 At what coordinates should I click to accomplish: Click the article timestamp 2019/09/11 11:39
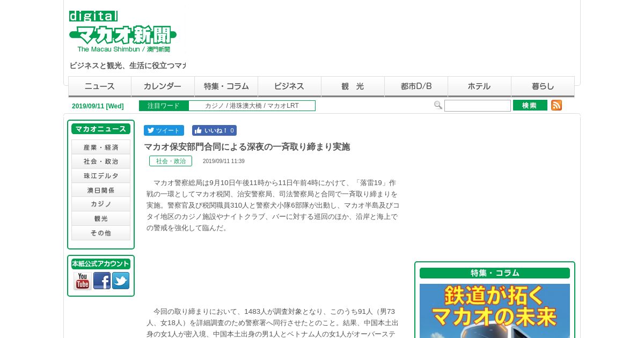[224, 161]
